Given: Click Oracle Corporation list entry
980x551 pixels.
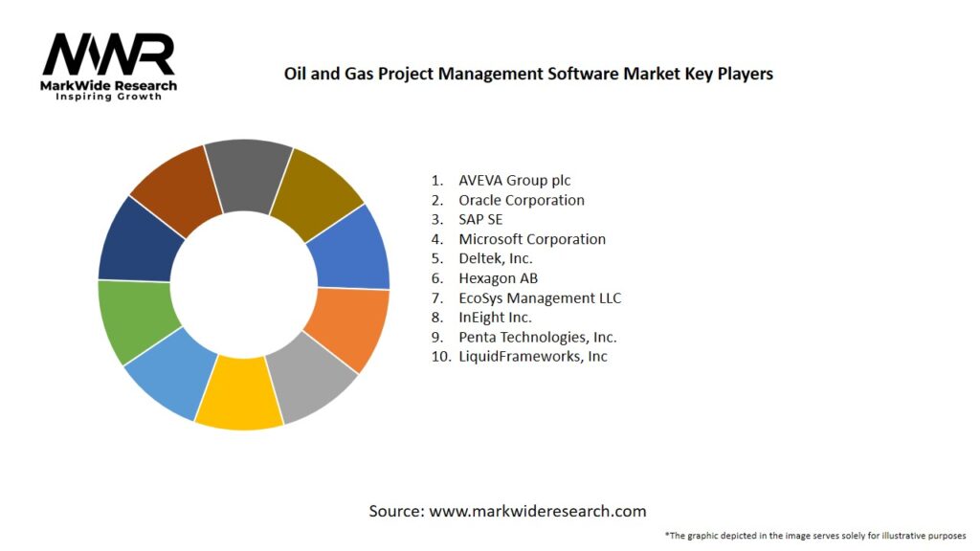Looking at the screenshot, I should point(521,200).
